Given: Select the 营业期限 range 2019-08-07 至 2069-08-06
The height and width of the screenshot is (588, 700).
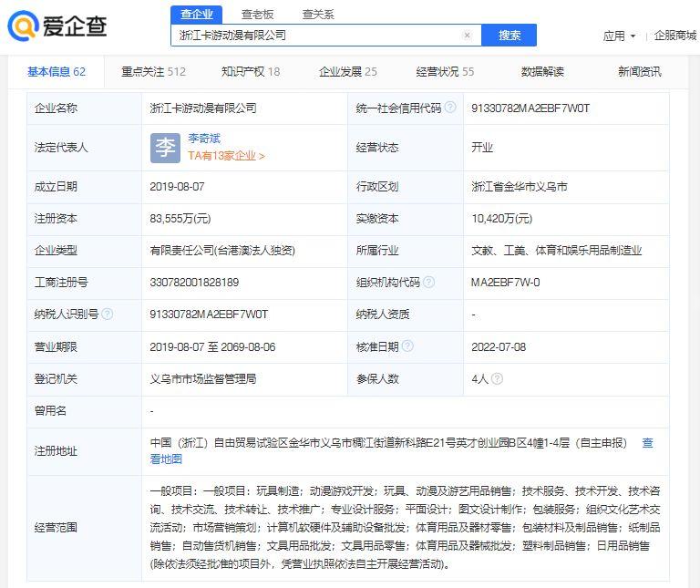Looking at the screenshot, I should pos(212,347).
